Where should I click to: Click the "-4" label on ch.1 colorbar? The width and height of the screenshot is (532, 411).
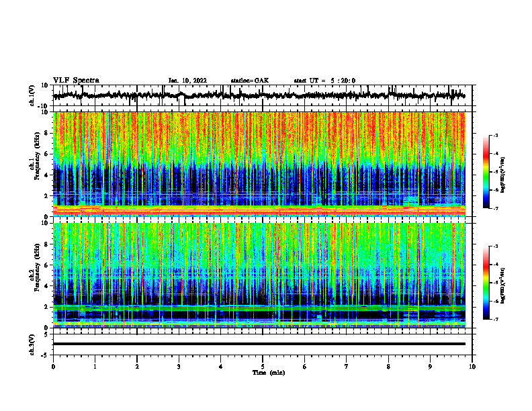tap(495, 154)
